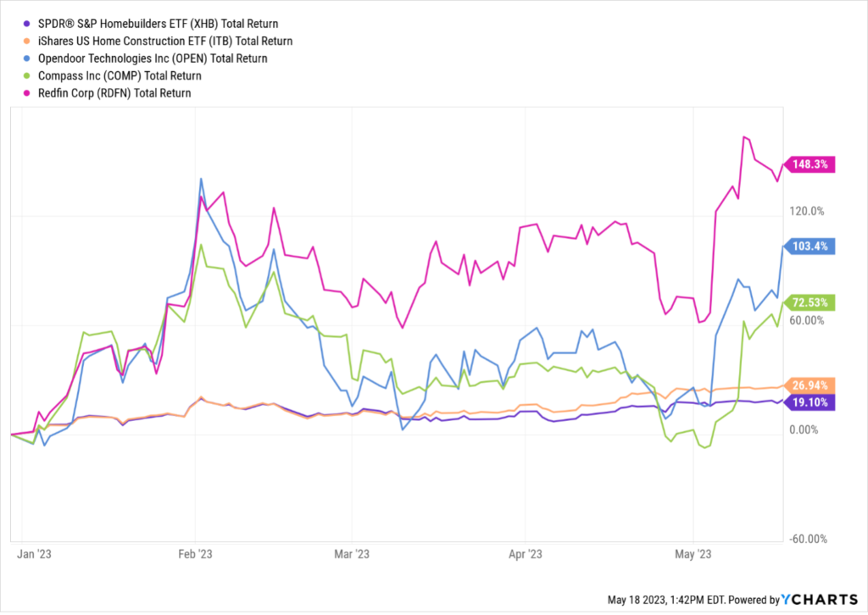Click the Feb '23 axis label
The height and width of the screenshot is (615, 868).
point(194,555)
